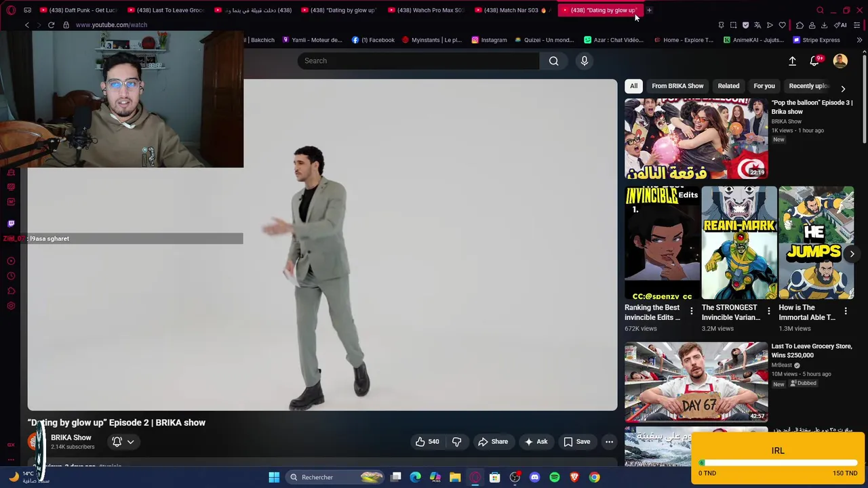This screenshot has width=868, height=488.
Task: Open Myinstants bookmark
Action: click(432, 40)
